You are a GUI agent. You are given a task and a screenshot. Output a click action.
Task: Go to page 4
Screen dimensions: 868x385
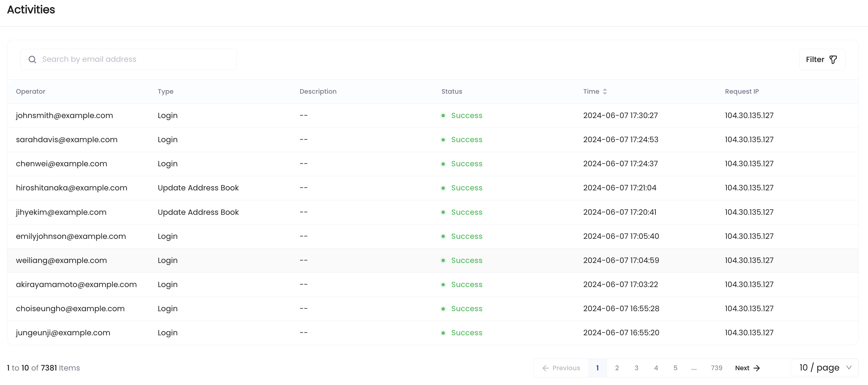point(656,368)
